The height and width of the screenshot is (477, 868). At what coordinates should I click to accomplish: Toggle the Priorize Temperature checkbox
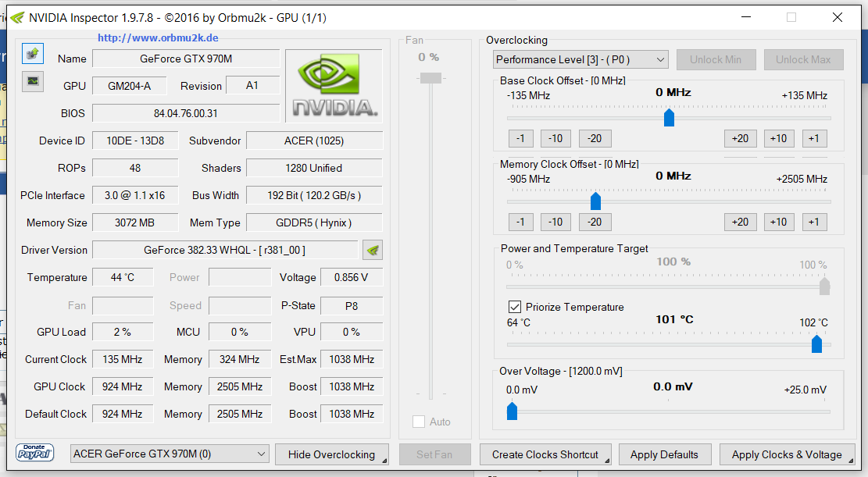pyautogui.click(x=514, y=307)
